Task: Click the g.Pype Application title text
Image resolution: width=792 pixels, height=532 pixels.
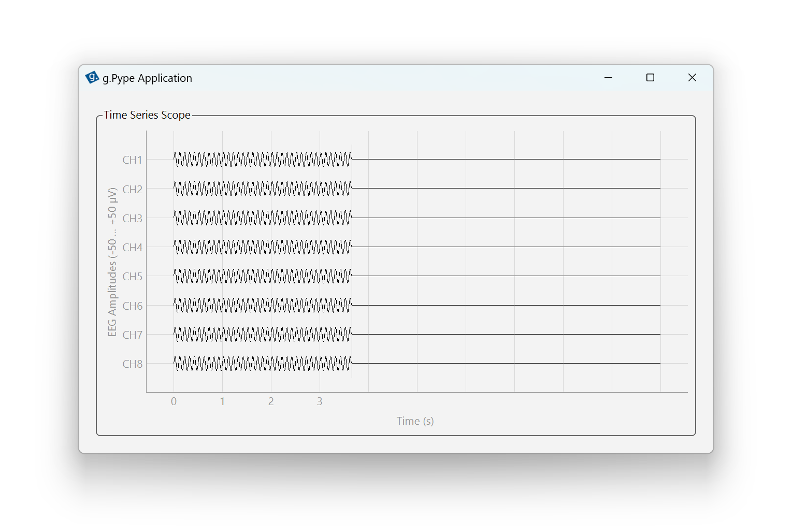Action: pos(147,78)
